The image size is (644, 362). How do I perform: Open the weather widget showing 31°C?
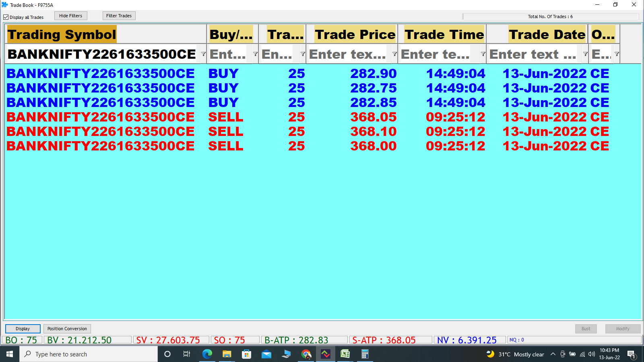(515, 354)
